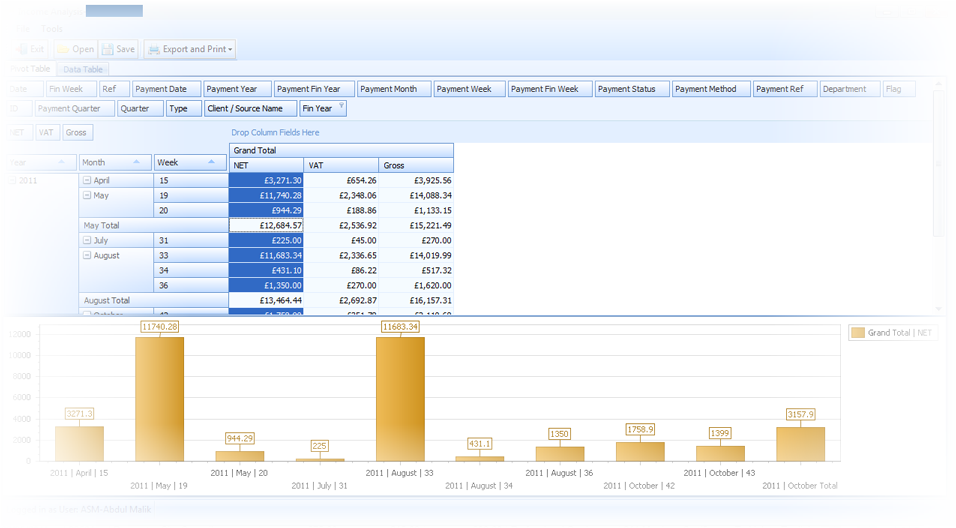The height and width of the screenshot is (528, 956).
Task: Click the Save floppy disk icon
Action: coord(107,49)
